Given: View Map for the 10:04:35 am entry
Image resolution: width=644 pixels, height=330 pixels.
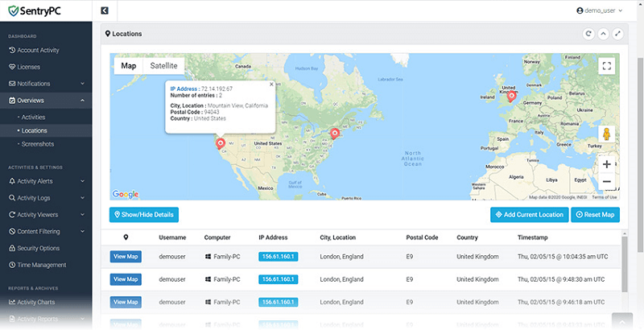Looking at the screenshot, I should [126, 257].
